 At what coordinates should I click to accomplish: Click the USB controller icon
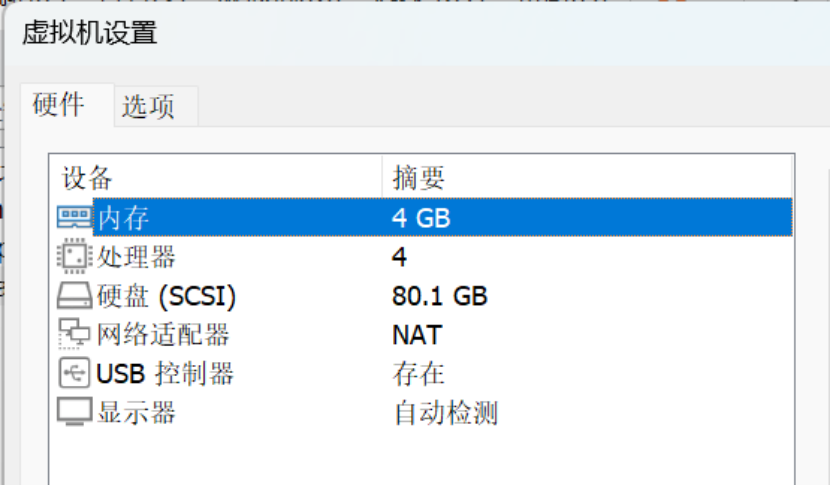click(x=74, y=373)
